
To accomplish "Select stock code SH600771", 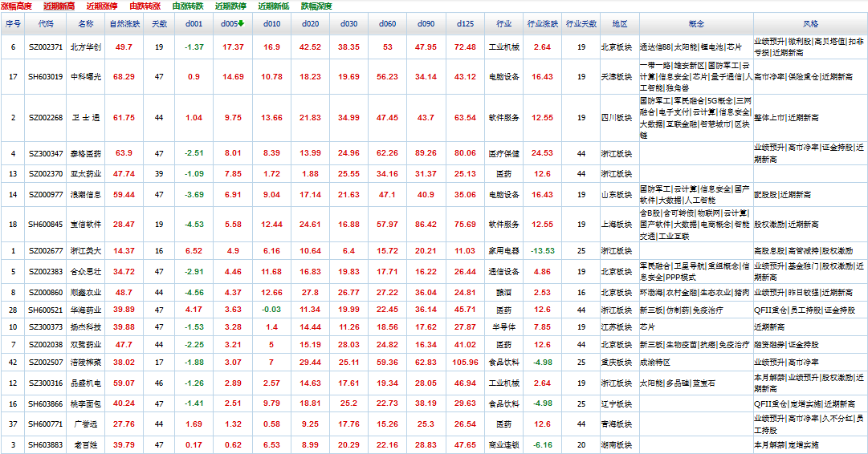I will (x=46, y=424).
